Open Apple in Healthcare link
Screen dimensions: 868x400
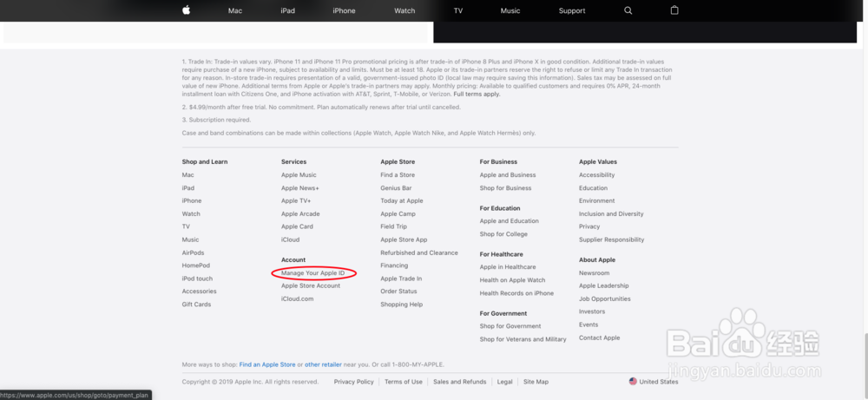pyautogui.click(x=508, y=267)
